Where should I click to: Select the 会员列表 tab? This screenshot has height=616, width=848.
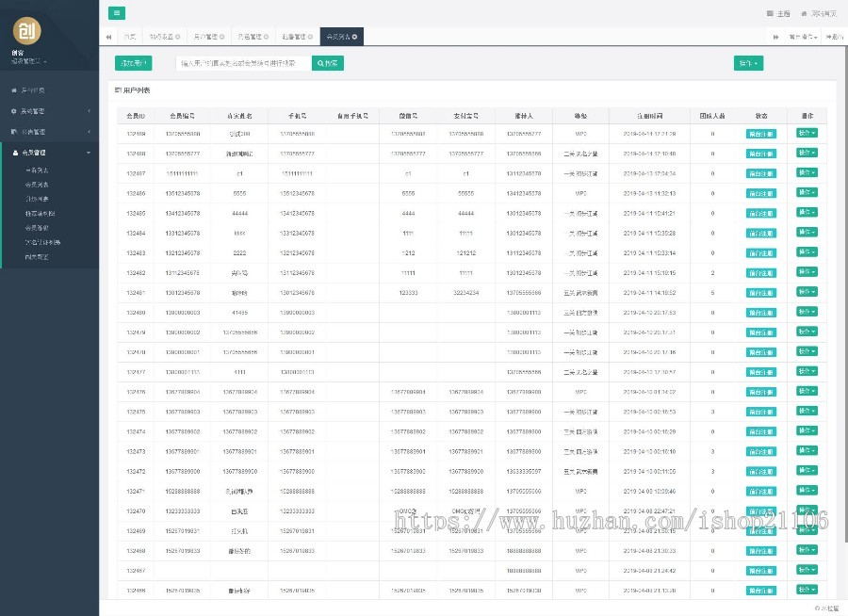tap(338, 37)
